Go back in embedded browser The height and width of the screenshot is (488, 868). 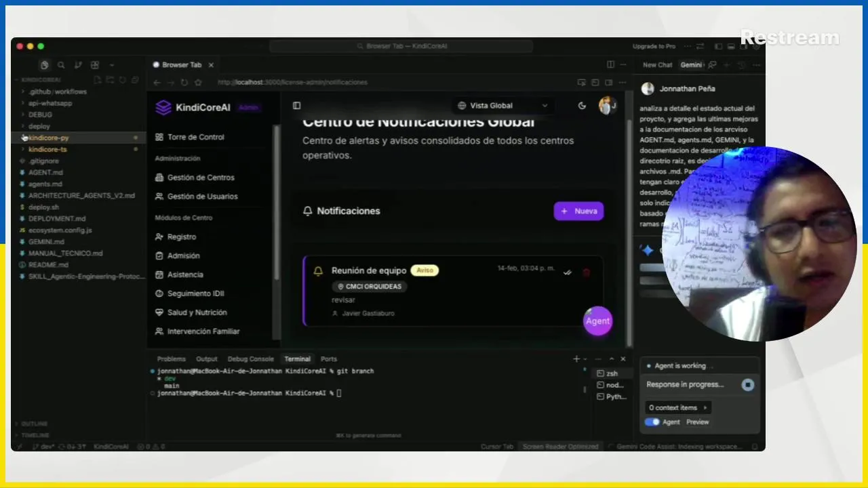tap(157, 83)
